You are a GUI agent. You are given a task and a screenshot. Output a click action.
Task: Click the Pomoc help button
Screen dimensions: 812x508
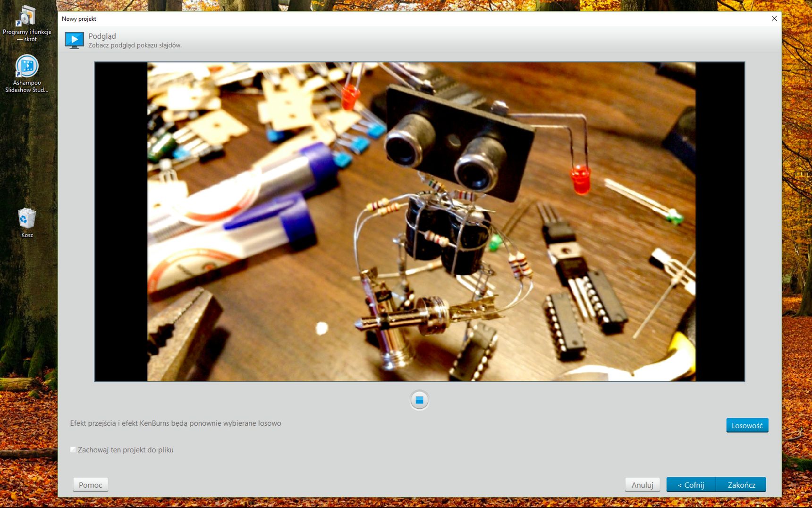(x=91, y=484)
